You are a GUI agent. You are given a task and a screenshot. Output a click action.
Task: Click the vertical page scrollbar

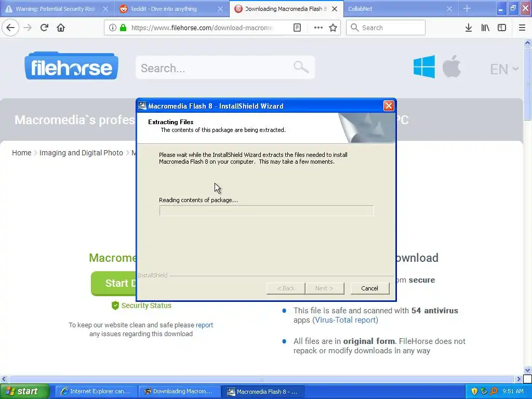tap(527, 84)
